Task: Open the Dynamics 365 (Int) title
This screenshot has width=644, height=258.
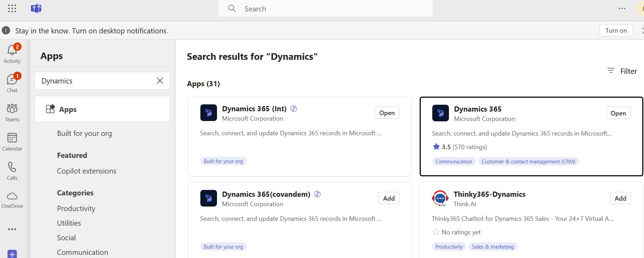Action: [x=254, y=109]
